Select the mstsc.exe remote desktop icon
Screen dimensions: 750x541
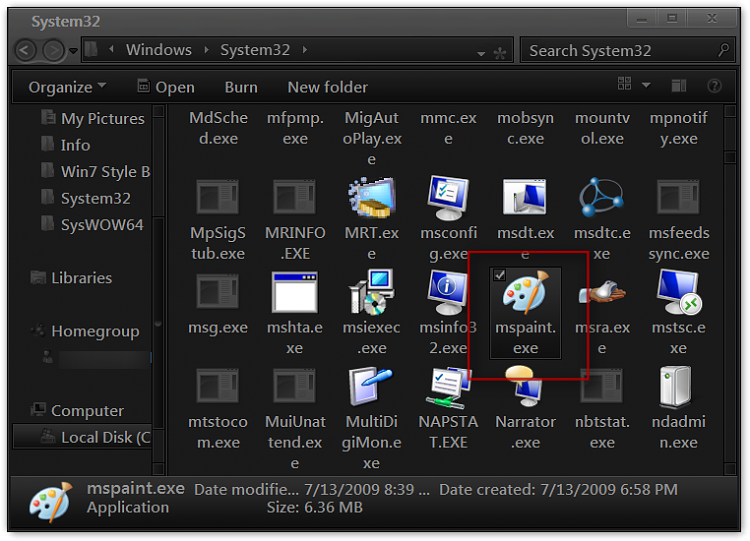click(x=679, y=292)
